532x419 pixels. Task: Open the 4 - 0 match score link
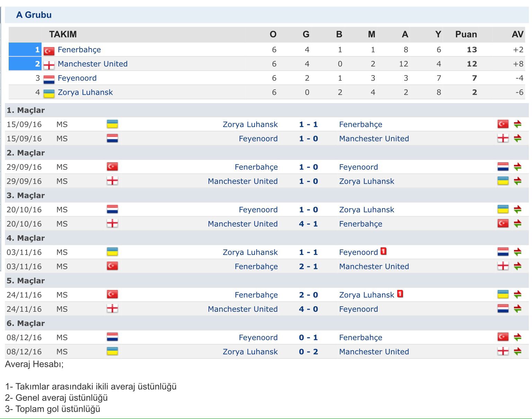click(x=308, y=309)
